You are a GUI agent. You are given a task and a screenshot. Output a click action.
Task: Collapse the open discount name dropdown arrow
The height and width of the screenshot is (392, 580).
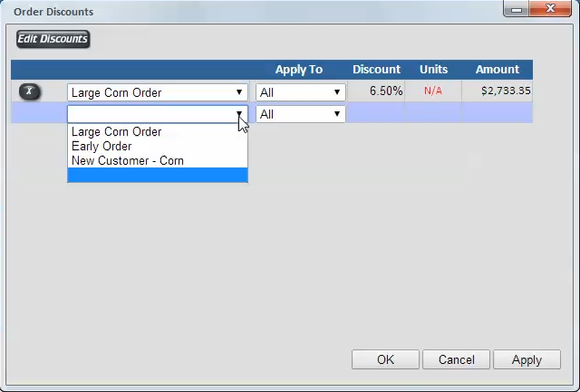click(239, 114)
